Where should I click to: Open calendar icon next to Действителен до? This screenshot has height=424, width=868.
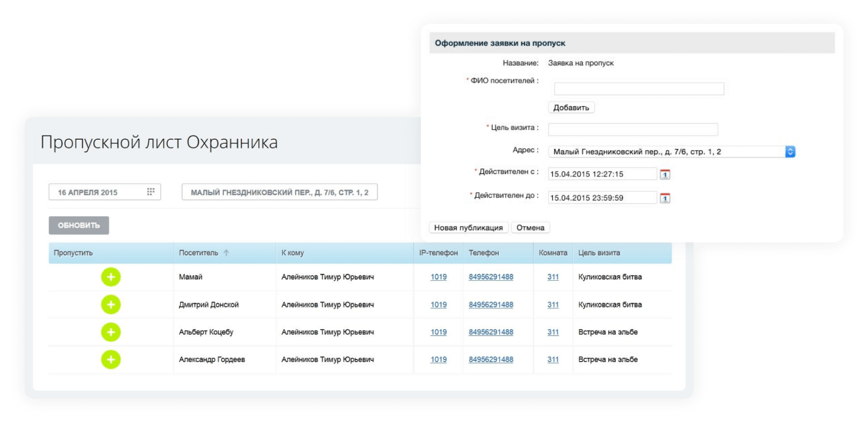click(x=665, y=198)
